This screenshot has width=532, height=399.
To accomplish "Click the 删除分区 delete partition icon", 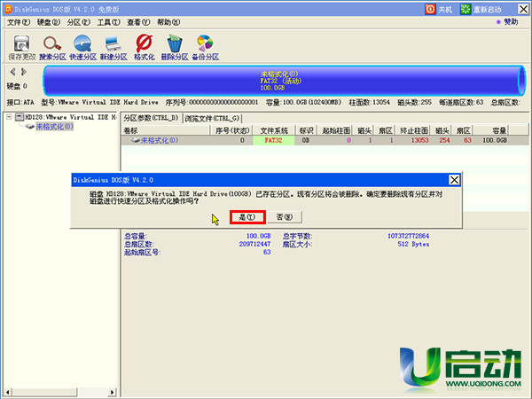I will [x=175, y=48].
